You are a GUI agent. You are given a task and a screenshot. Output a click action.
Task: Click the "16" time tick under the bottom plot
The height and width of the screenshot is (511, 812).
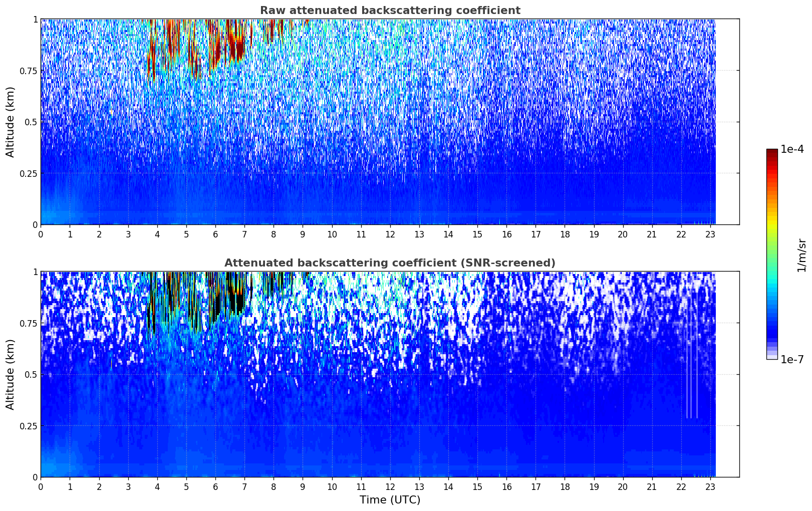click(507, 486)
